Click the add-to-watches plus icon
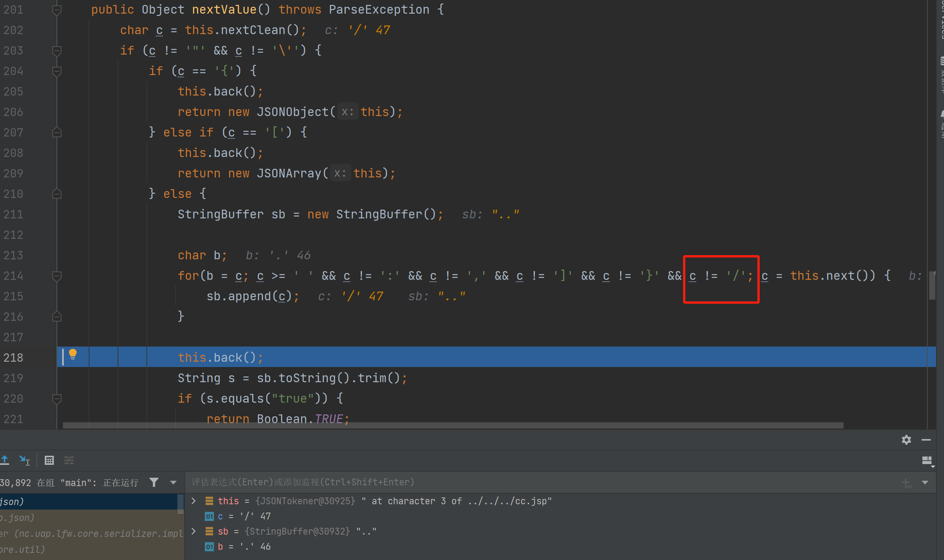 point(906,483)
